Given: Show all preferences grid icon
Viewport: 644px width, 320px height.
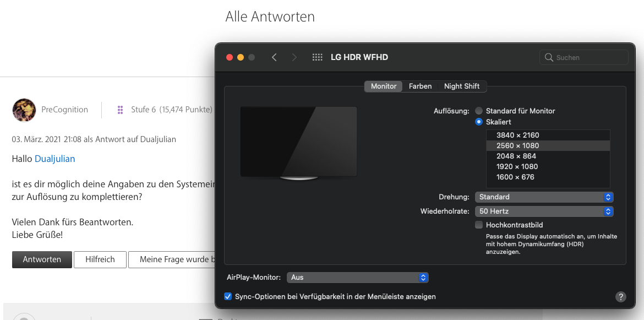Looking at the screenshot, I should tap(318, 57).
